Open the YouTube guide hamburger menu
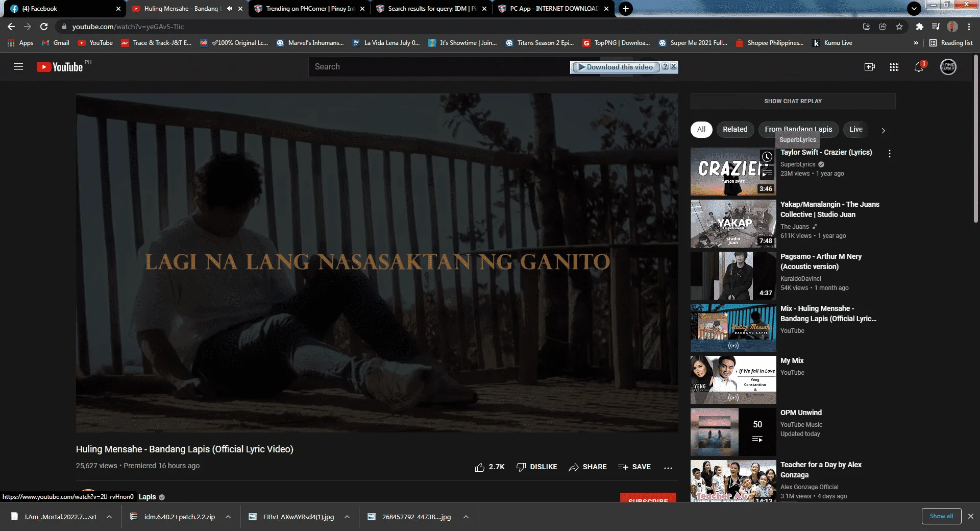Screen dimensions: 980x531 pos(18,67)
